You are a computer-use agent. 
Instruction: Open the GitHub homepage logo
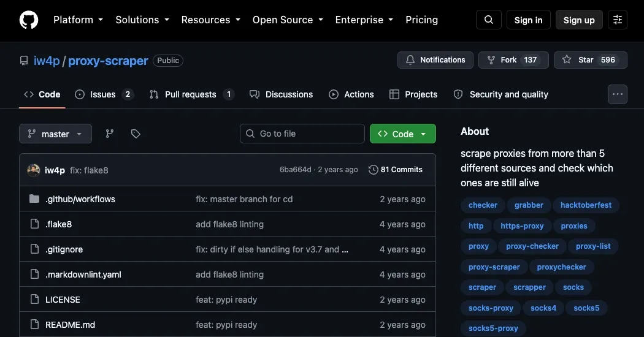click(x=29, y=20)
